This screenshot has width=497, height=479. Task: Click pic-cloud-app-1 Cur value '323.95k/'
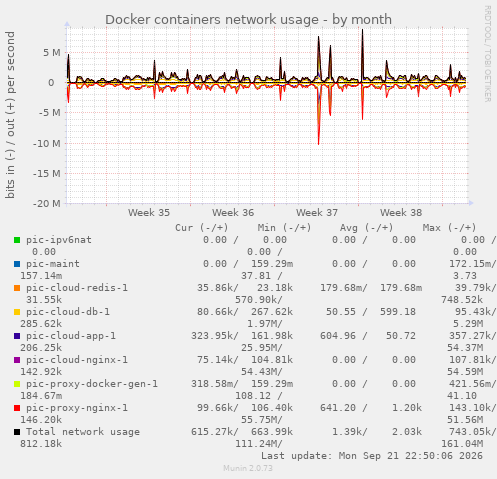[215, 336]
